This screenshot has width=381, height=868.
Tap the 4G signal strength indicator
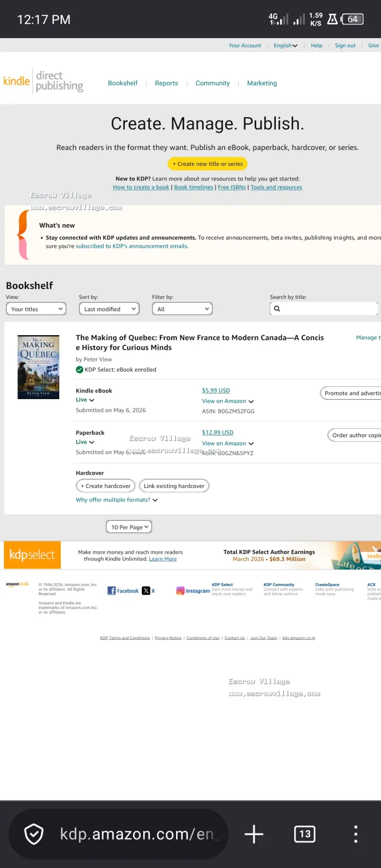point(279,19)
